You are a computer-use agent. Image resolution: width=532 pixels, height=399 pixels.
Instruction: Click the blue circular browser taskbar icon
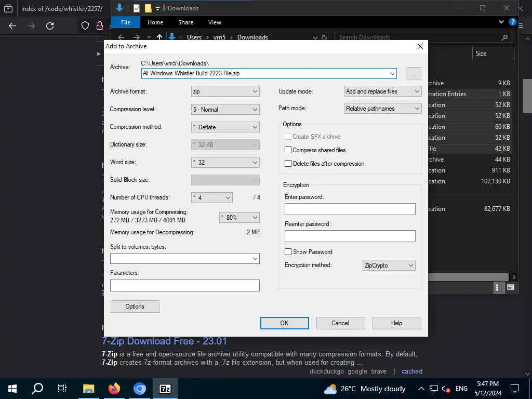click(x=139, y=389)
